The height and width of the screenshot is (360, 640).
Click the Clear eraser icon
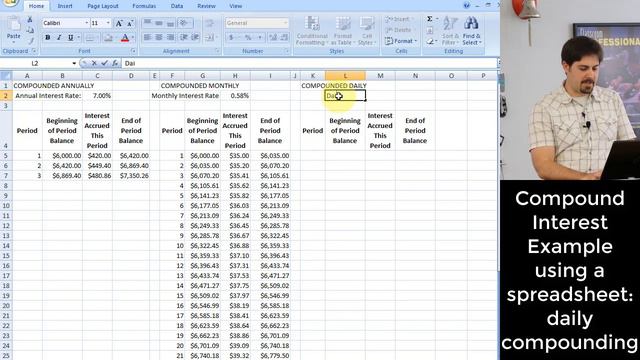click(x=430, y=41)
